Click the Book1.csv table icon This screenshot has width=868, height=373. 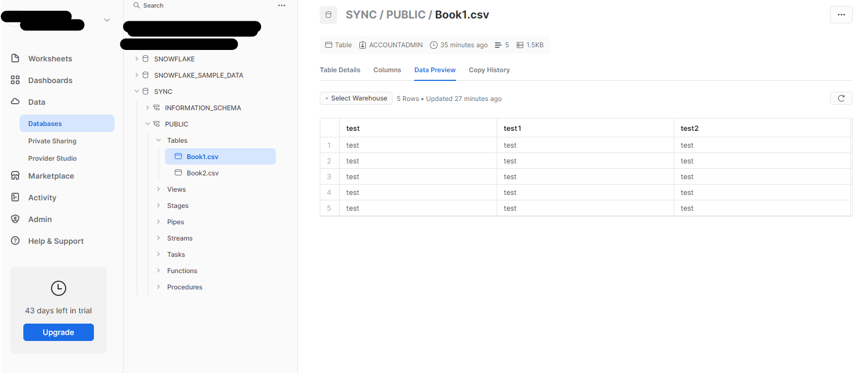178,156
